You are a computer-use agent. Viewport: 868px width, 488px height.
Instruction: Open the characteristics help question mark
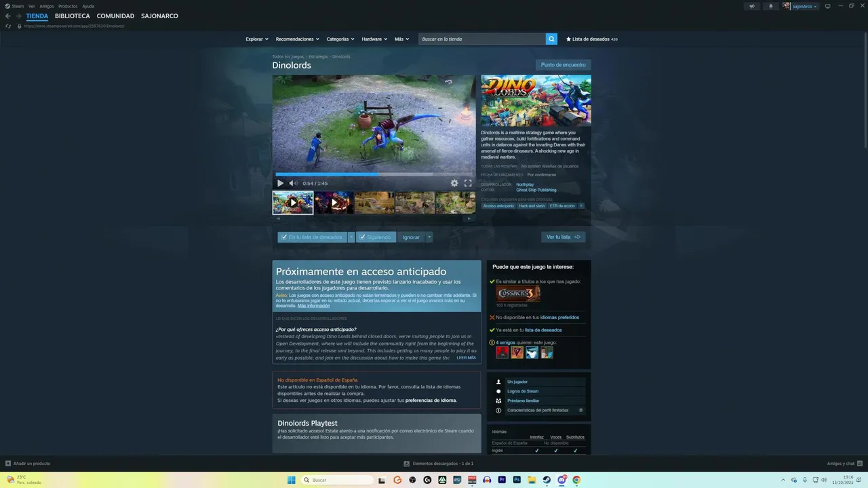580,410
